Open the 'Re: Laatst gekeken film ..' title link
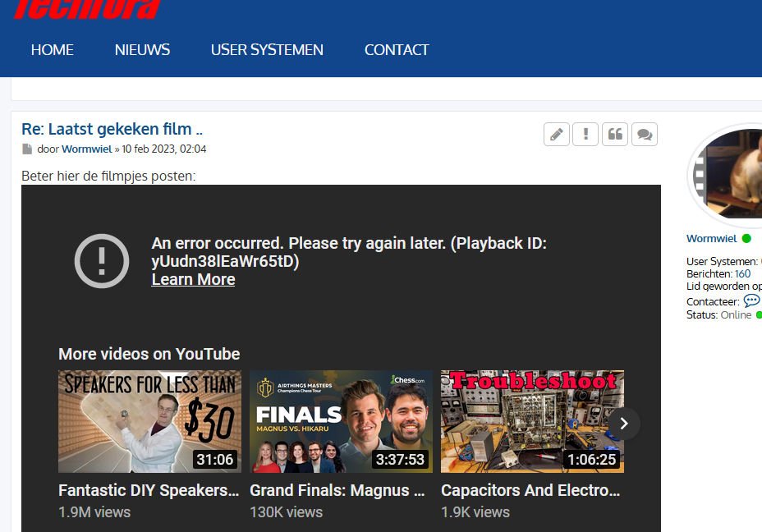Viewport: 762px width, 532px height. tap(112, 129)
